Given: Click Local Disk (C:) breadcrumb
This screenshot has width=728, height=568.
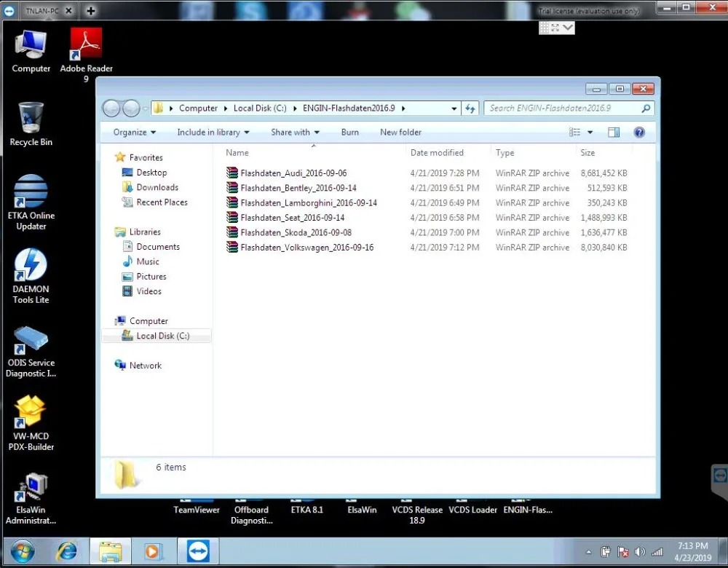Looking at the screenshot, I should tap(260, 109).
